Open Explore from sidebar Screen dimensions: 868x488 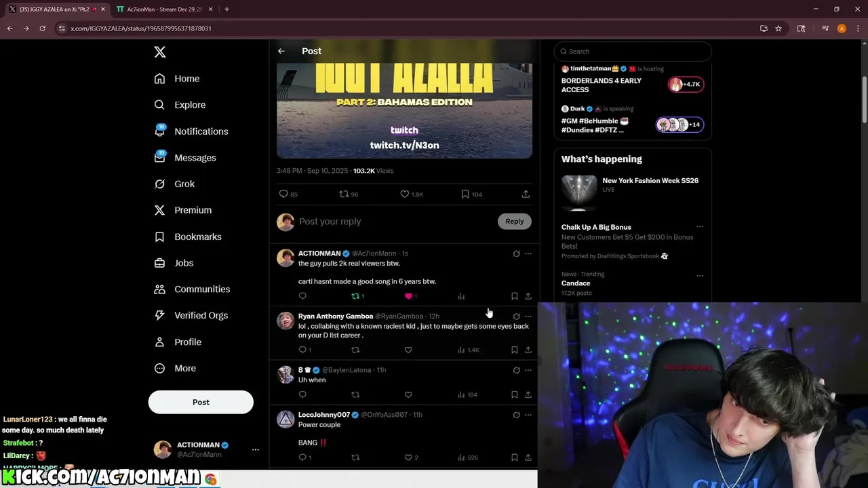click(x=180, y=105)
